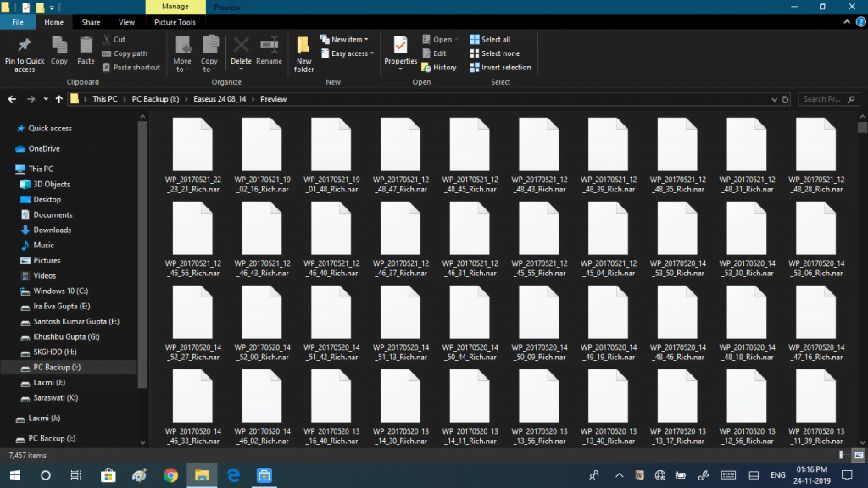Go up to the parent folder
The image size is (868, 488).
[x=58, y=99]
